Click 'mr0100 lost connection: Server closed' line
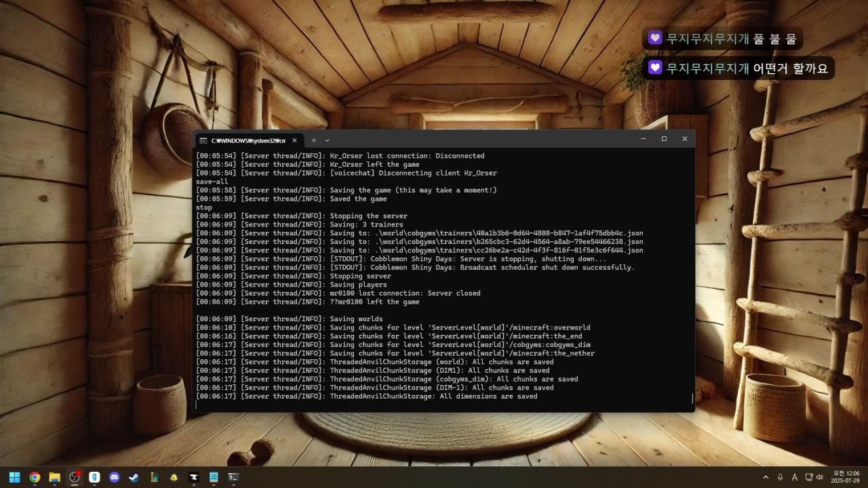The width and height of the screenshot is (868, 488). click(x=338, y=293)
